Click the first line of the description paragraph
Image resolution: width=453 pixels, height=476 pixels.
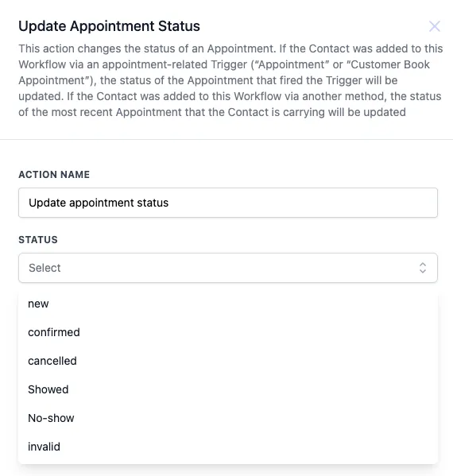[230, 48]
